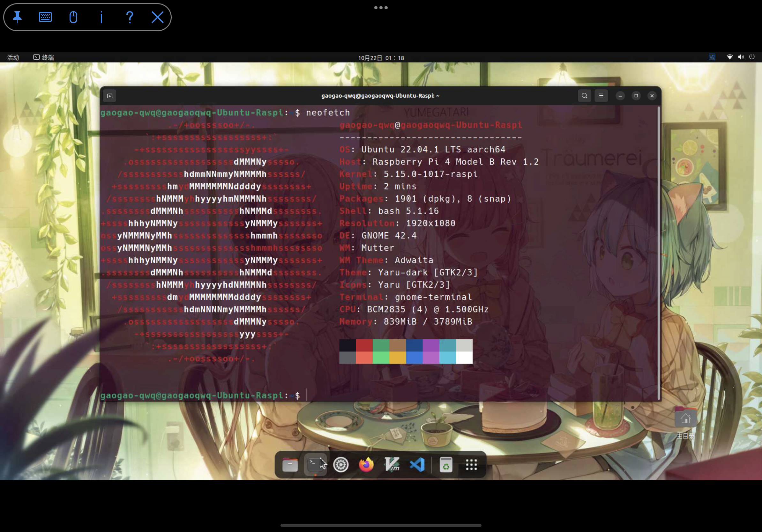Open the Trash from the dock
This screenshot has height=532, width=762.
coord(446,464)
